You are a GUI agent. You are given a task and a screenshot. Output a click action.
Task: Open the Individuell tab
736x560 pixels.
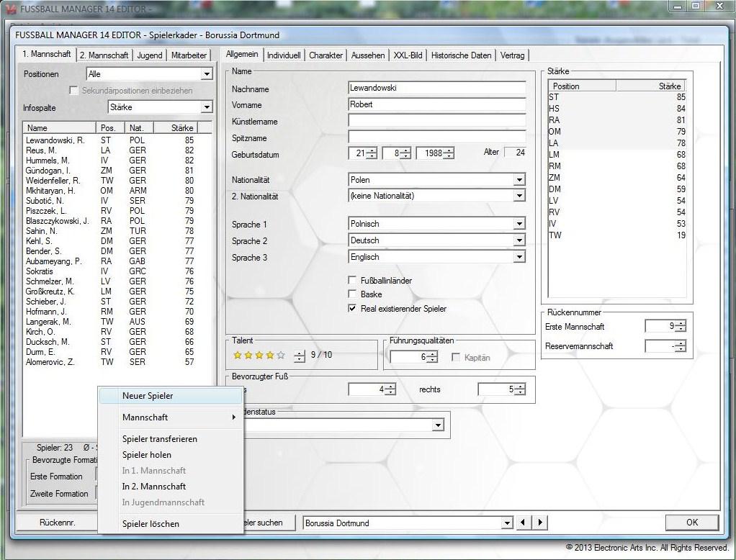(x=284, y=55)
